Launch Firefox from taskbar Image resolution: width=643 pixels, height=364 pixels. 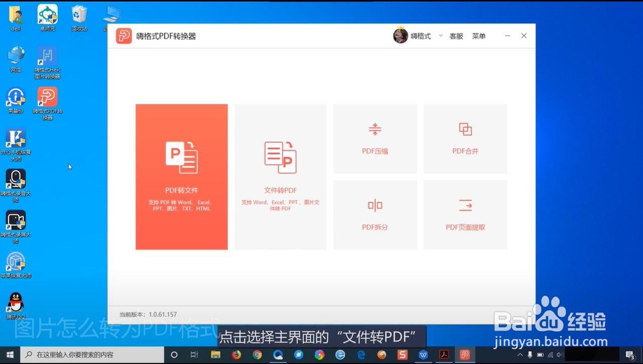click(237, 354)
